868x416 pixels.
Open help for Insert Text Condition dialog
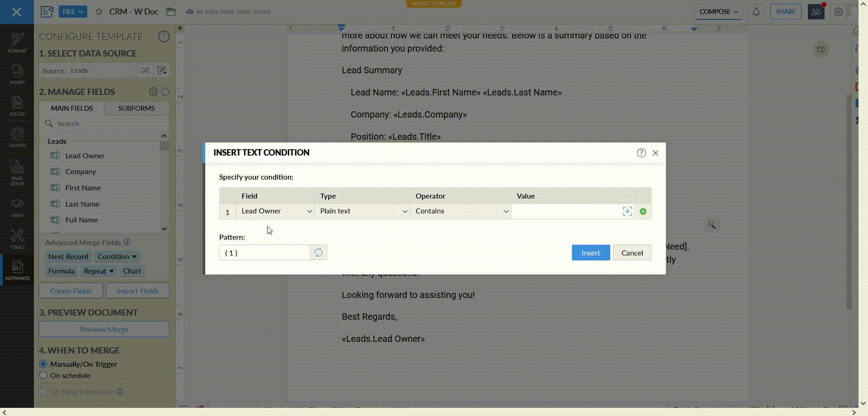tap(641, 153)
